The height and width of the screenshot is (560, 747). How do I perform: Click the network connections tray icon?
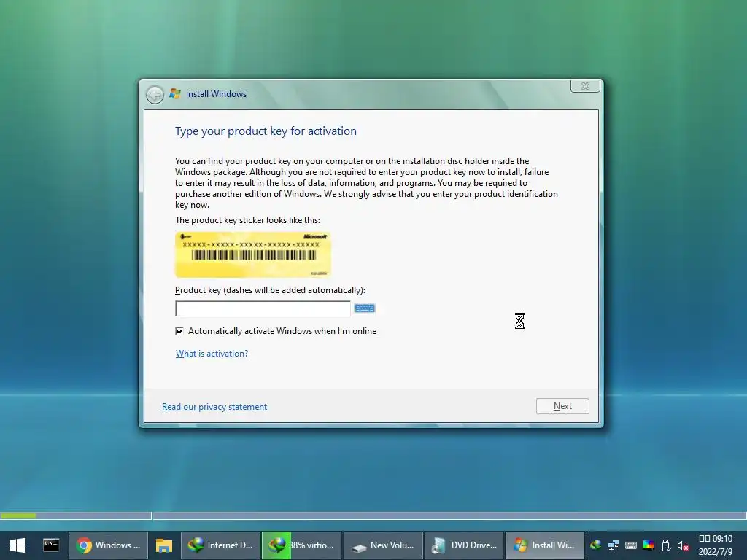click(x=613, y=545)
